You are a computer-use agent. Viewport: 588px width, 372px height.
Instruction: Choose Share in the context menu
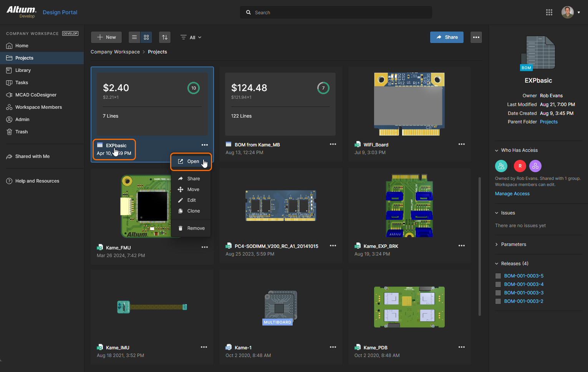191,179
